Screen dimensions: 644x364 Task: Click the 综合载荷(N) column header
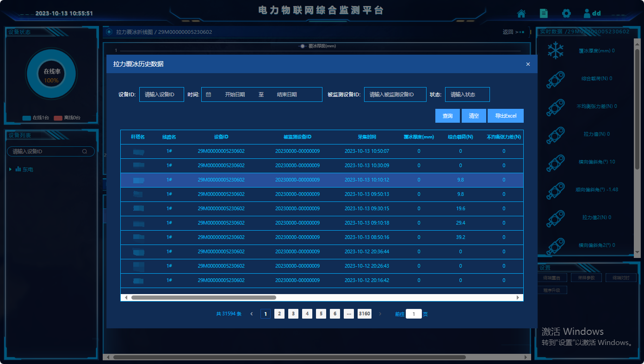pos(460,137)
